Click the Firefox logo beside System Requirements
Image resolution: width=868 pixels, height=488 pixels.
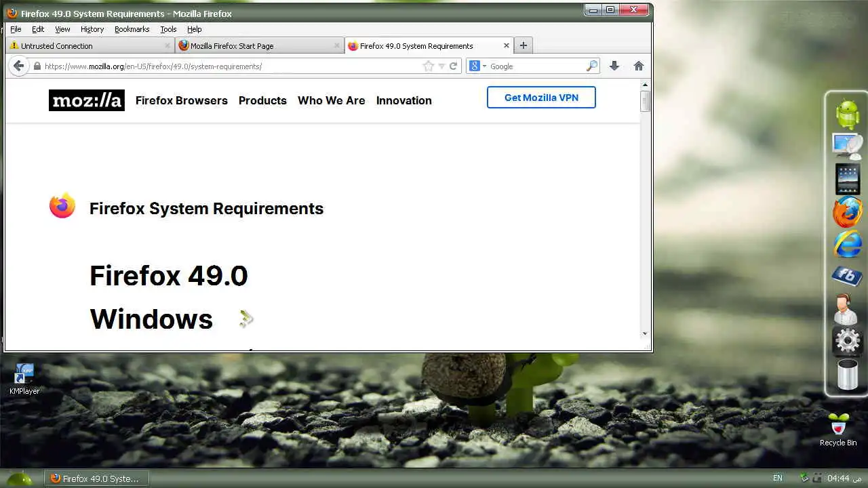coord(62,205)
